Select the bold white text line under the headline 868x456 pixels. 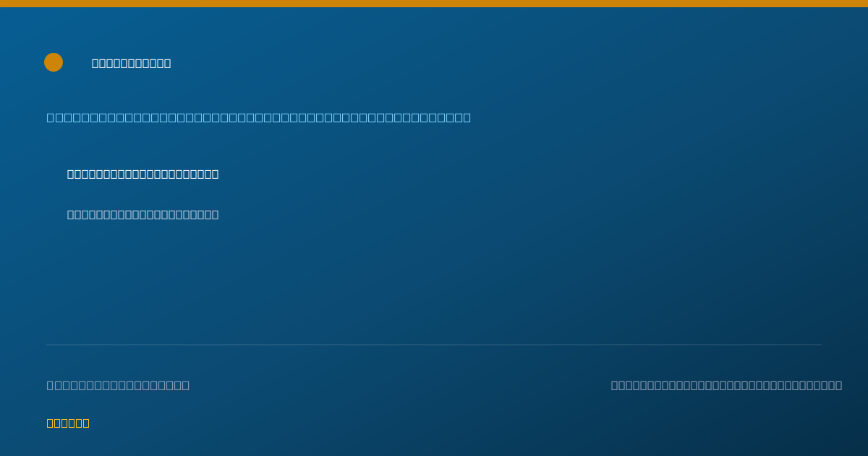coord(143,174)
